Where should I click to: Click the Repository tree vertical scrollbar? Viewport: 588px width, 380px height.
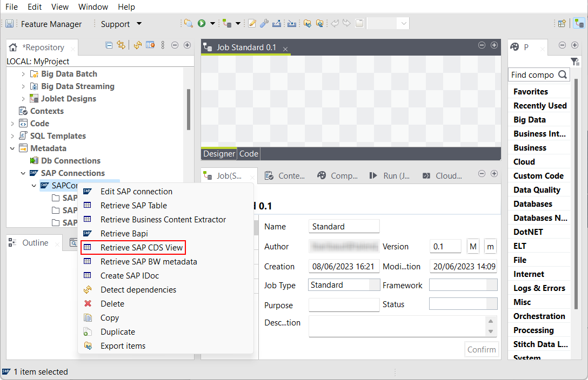(x=189, y=108)
